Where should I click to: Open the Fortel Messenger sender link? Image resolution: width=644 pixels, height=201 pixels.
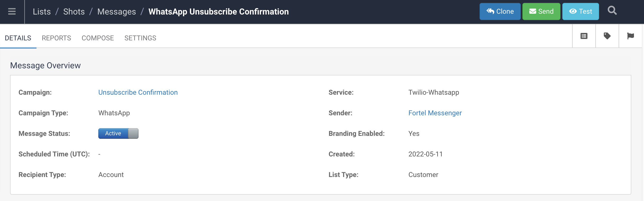435,113
